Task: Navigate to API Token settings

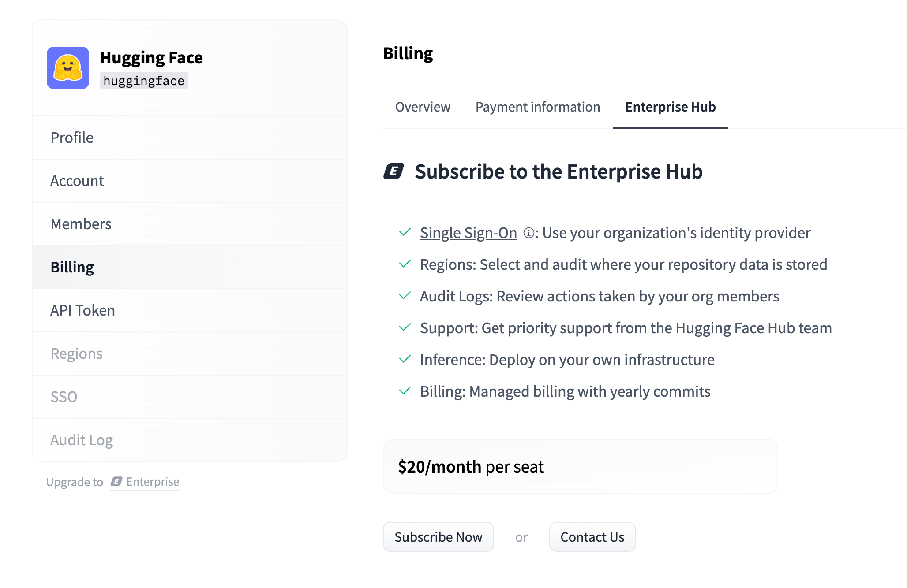Action: point(83,310)
